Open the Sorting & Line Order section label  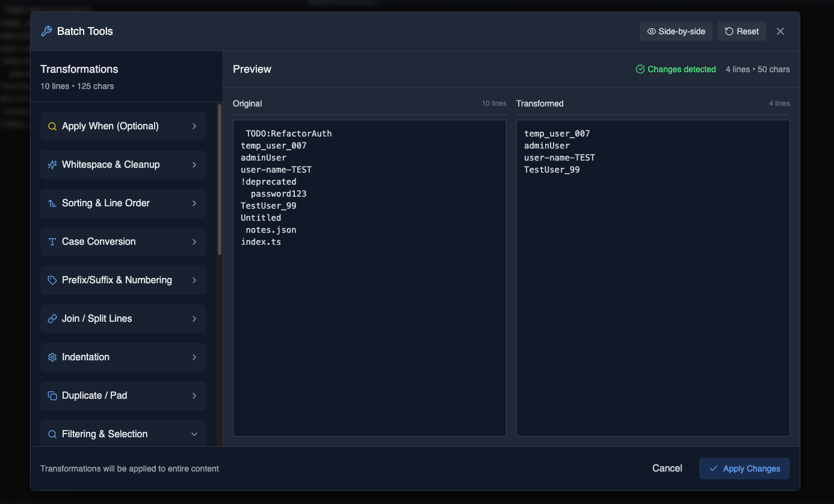click(x=106, y=203)
